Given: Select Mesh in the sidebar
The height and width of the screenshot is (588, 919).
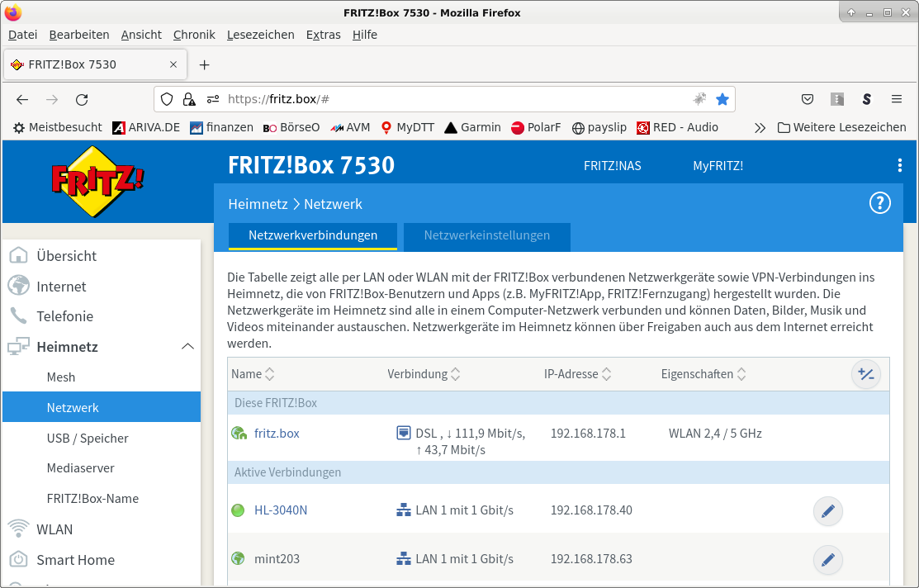Looking at the screenshot, I should [61, 377].
